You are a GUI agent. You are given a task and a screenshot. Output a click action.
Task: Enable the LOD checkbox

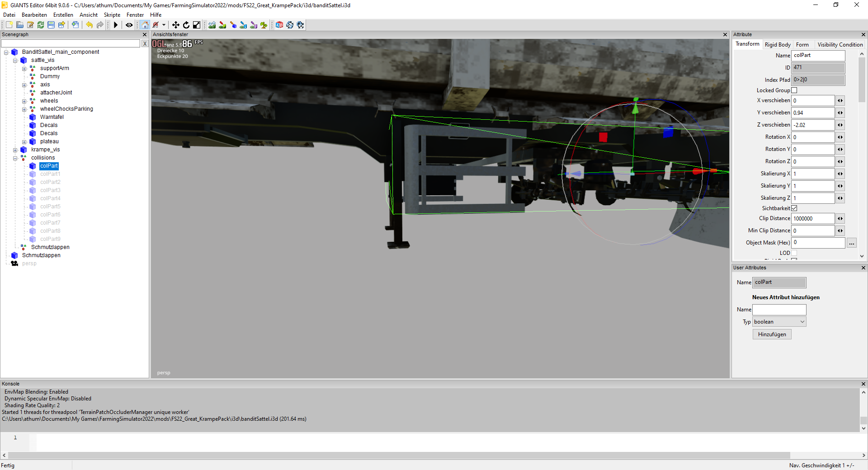pyautogui.click(x=794, y=253)
